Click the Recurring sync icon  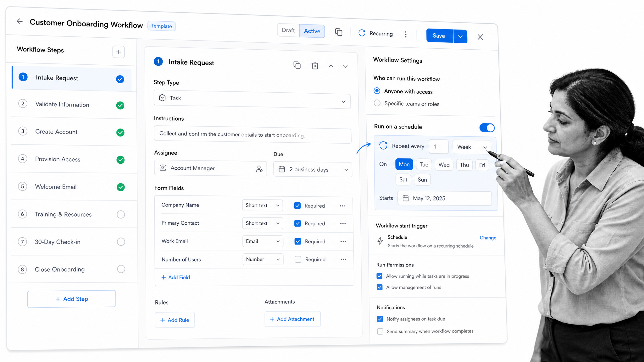[362, 33]
